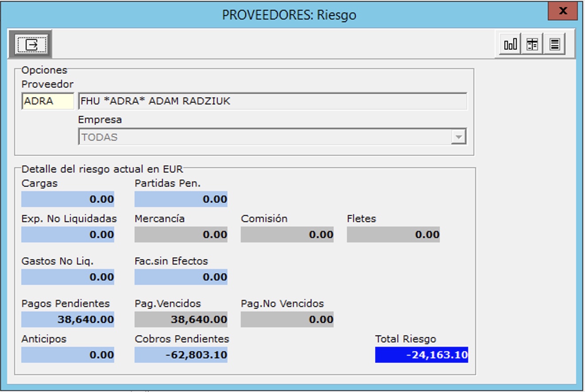Click the Comisión value field

coord(287,234)
